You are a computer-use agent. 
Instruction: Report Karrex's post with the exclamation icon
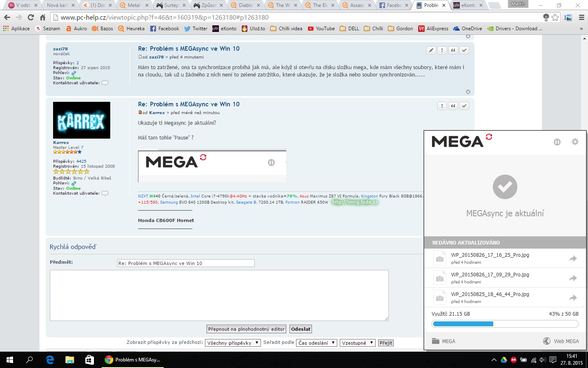click(442, 106)
